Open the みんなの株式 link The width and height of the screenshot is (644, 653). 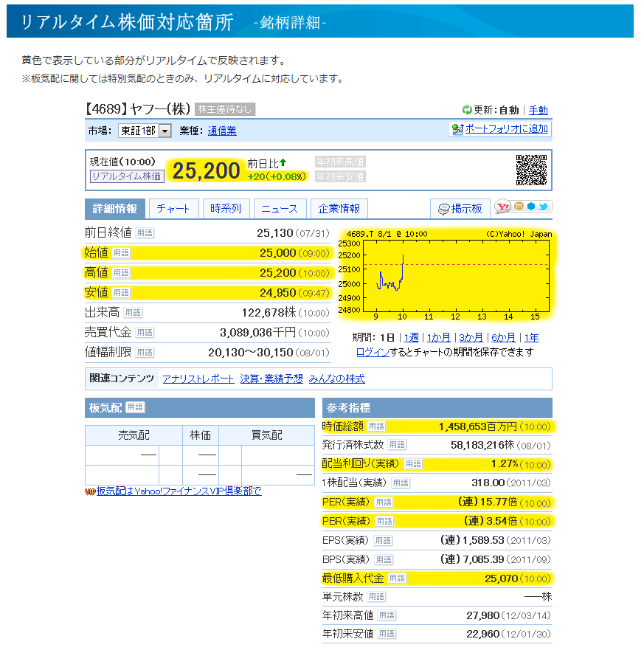(x=337, y=379)
